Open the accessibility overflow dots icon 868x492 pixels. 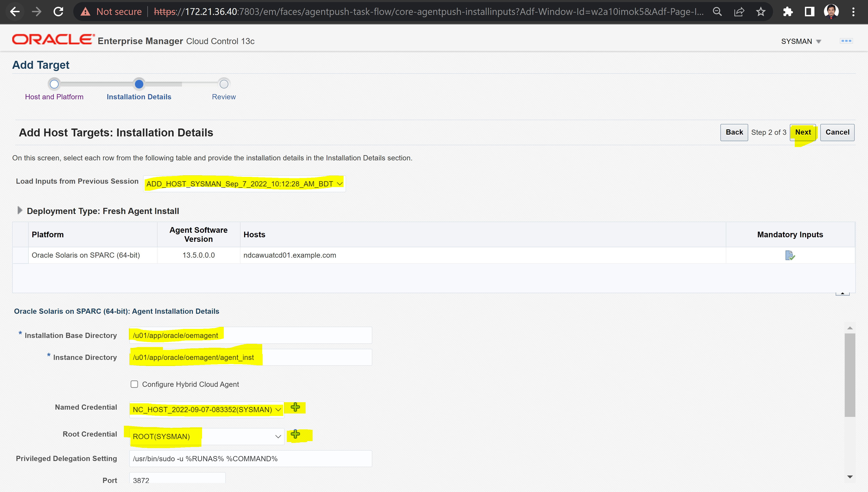(x=846, y=41)
